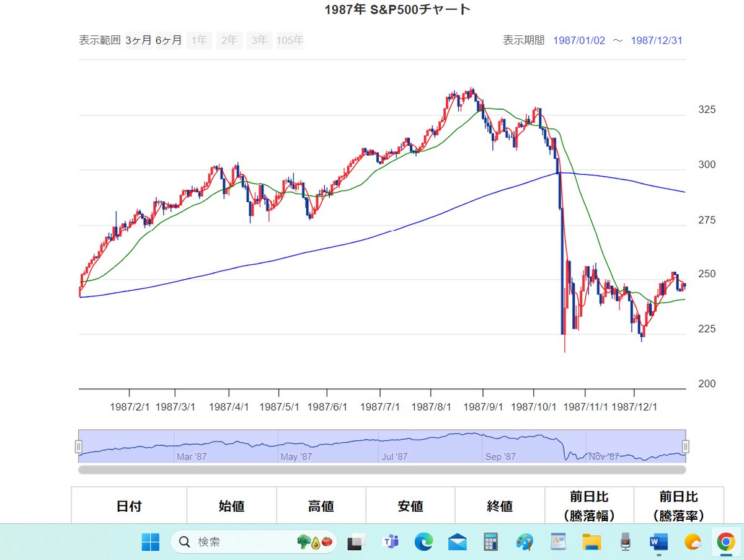Click the 日付 column header
The image size is (744, 560).
point(129,506)
